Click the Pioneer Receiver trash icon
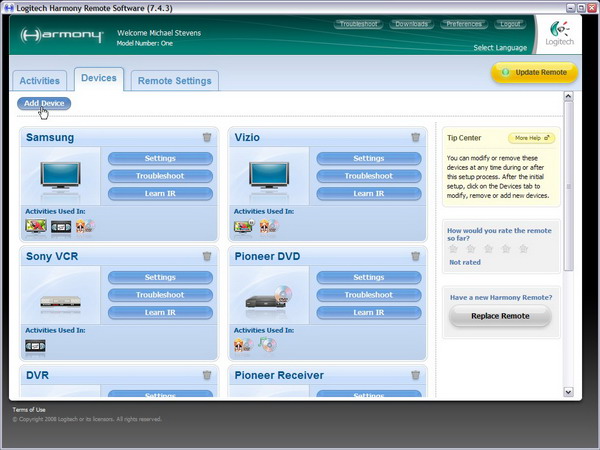The image size is (600, 450). pos(416,375)
